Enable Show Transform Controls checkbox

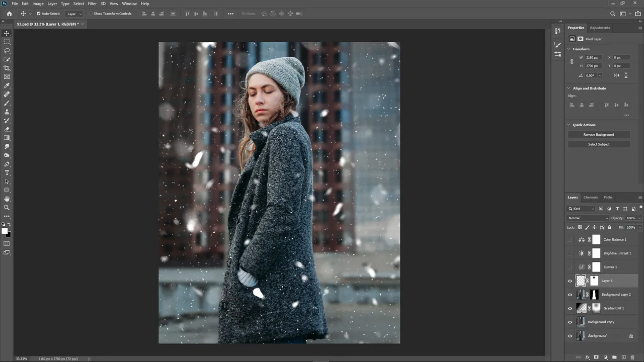point(91,14)
